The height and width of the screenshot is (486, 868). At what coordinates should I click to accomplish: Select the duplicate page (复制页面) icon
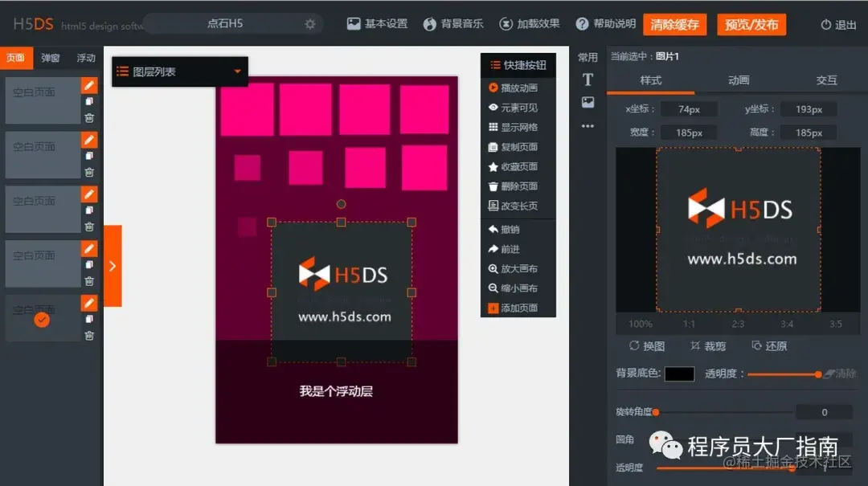pyautogui.click(x=492, y=146)
